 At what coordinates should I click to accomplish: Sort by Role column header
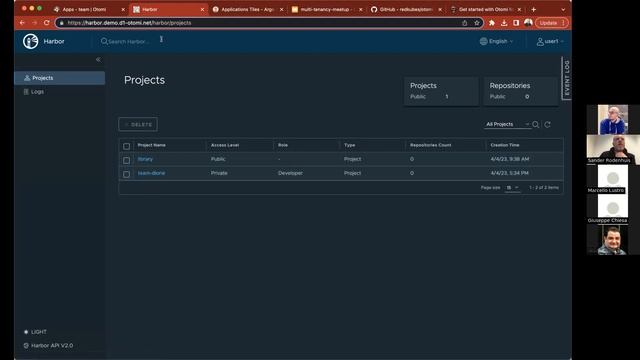(283, 145)
